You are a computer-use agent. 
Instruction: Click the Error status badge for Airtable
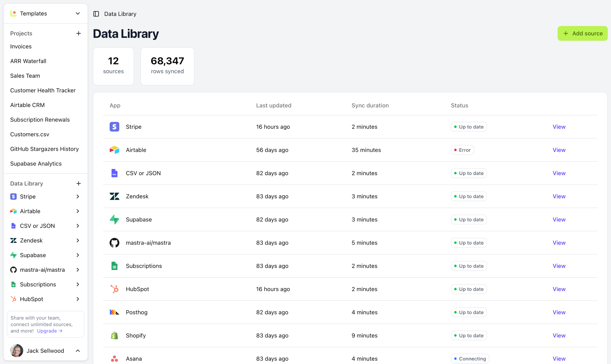tap(462, 150)
